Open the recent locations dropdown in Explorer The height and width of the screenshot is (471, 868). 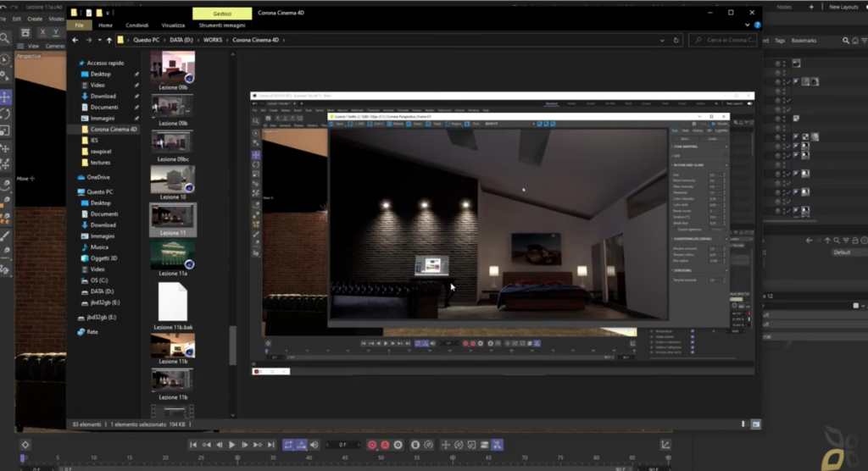[100, 40]
